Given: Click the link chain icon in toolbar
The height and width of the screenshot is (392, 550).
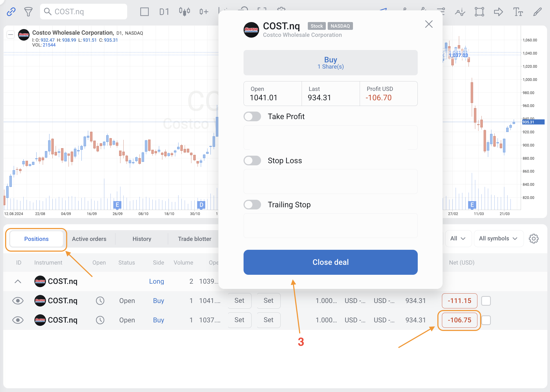Looking at the screenshot, I should pos(11,12).
